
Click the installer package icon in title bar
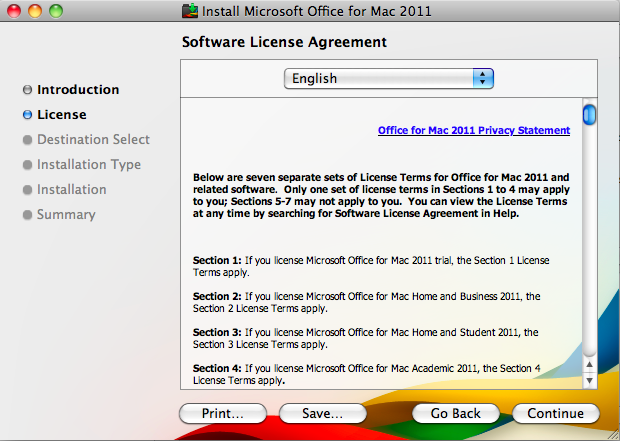190,11
